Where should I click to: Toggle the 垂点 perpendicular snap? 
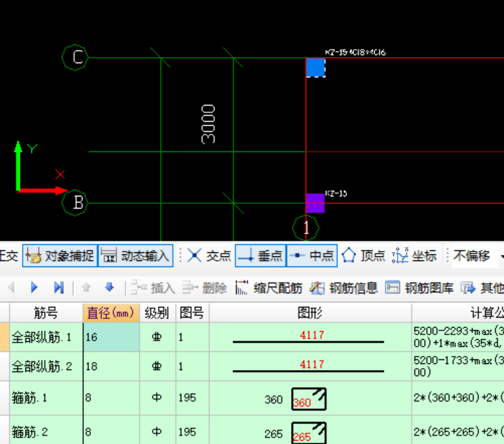click(260, 256)
